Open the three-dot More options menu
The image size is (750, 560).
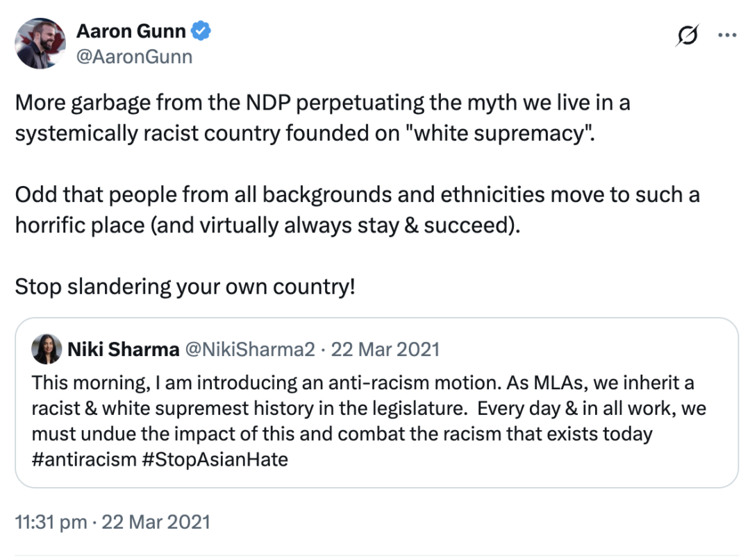[726, 36]
